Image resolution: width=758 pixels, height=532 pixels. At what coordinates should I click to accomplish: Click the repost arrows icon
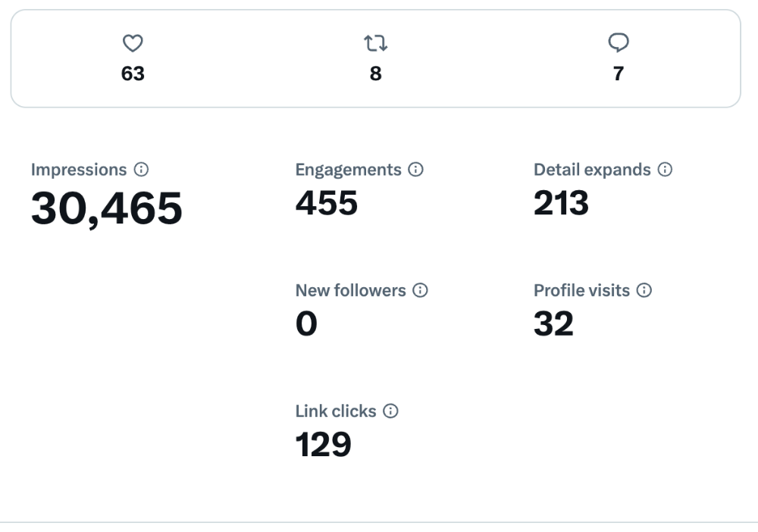[376, 44]
